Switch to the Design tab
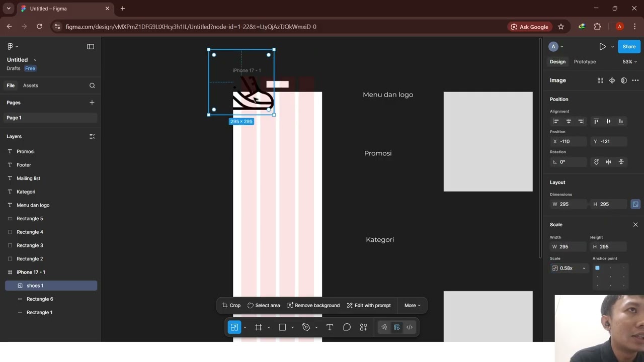The height and width of the screenshot is (362, 644). (x=557, y=62)
